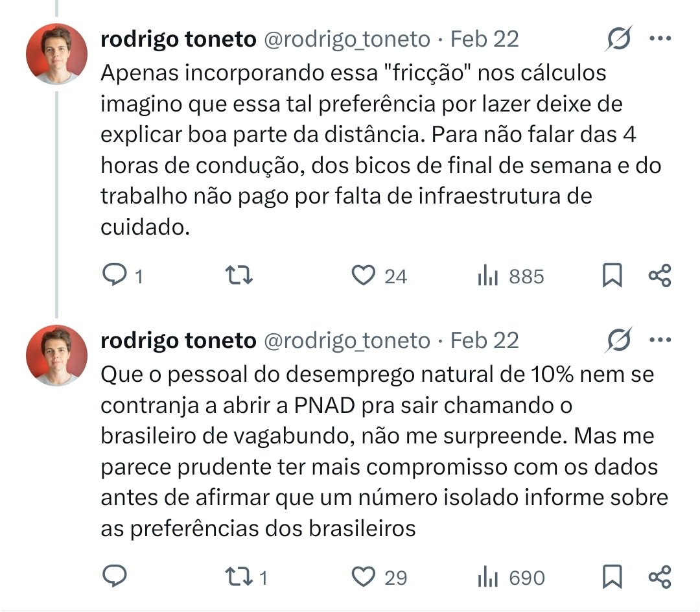
Task: Open profile picture on second tweet
Action: (56, 355)
